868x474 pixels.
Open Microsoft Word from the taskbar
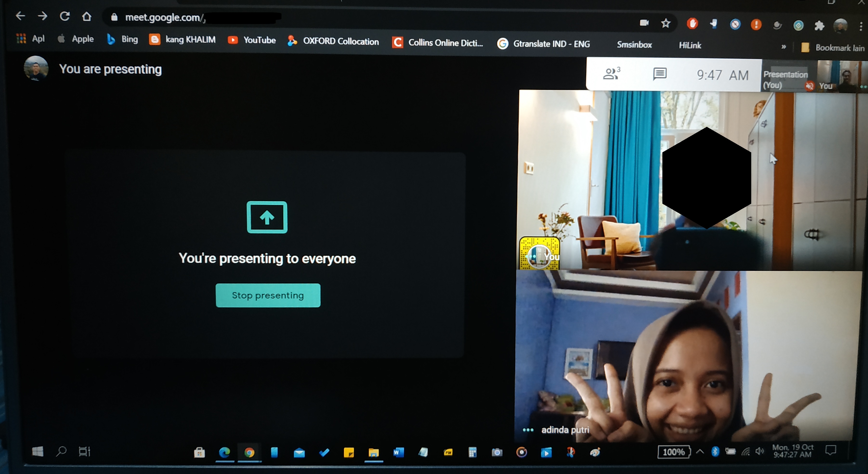pos(398,452)
